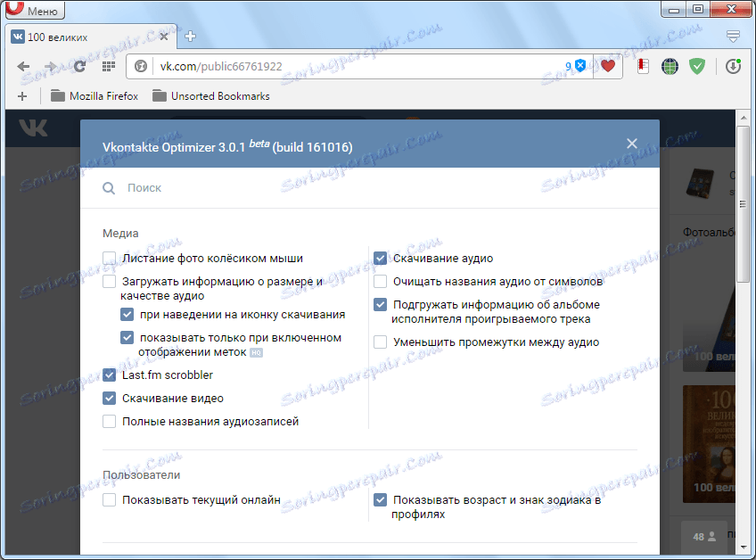Screen dimensions: 756x560
Task: Uncheck 'Показывать возраст и знак зодиака'
Action: tap(381, 499)
